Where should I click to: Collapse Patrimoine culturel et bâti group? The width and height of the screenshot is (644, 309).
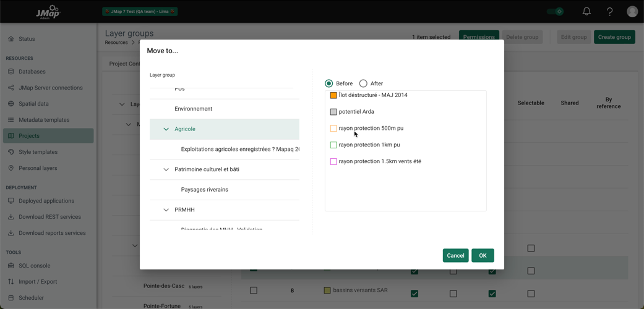[x=166, y=169]
